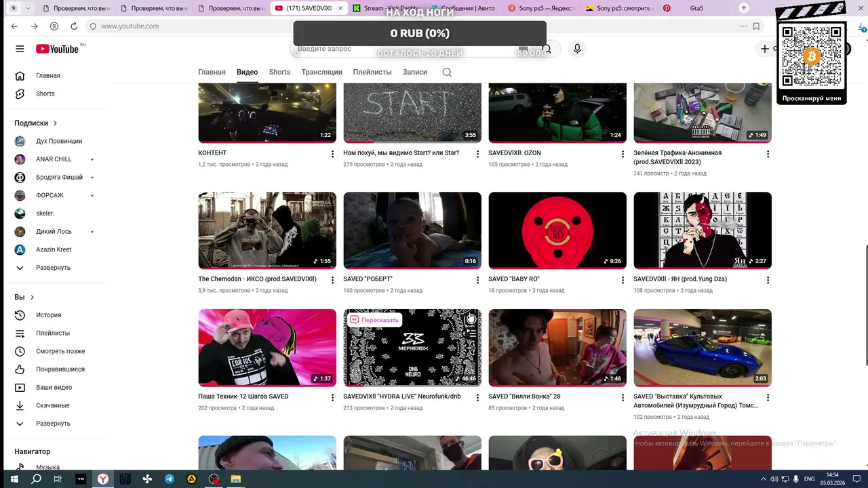The image size is (868, 488).
Task: Open a new browser tab
Action: pyautogui.click(x=744, y=8)
